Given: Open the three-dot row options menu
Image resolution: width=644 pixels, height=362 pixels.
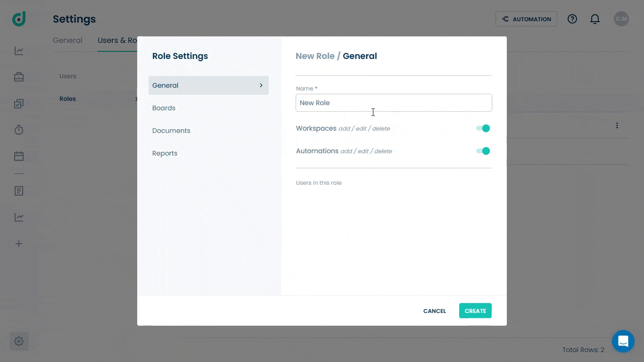Looking at the screenshot, I should point(617,125).
